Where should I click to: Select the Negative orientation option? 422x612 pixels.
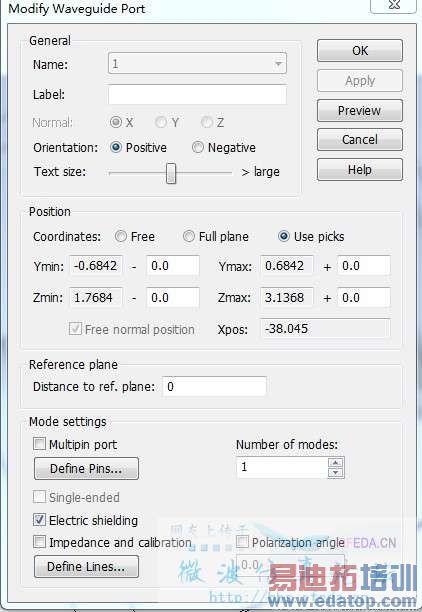pos(198,148)
